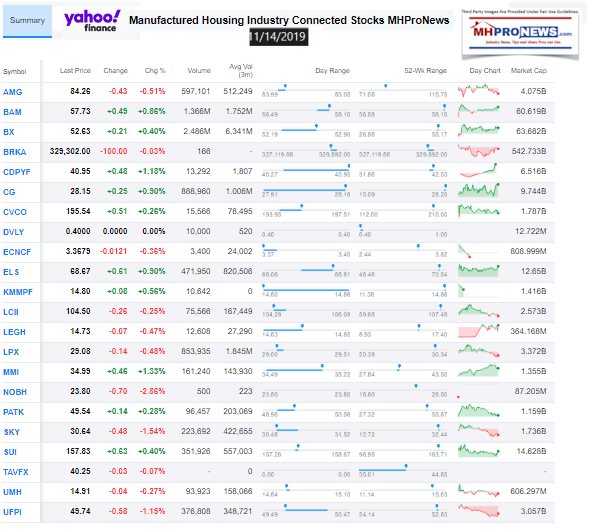Open the KMMPF ticker link
This screenshot has height=532, width=589.
(18, 292)
